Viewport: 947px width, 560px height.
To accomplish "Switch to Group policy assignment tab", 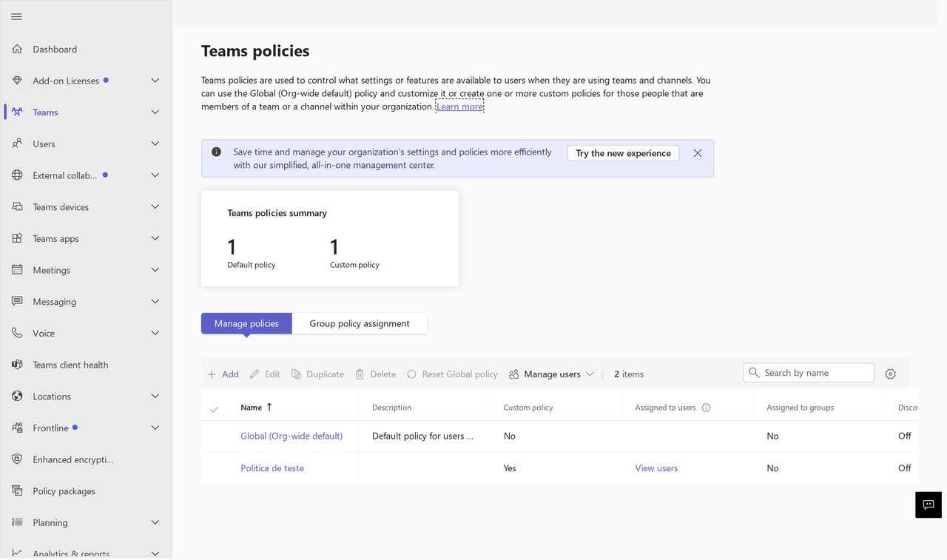I will click(x=360, y=323).
